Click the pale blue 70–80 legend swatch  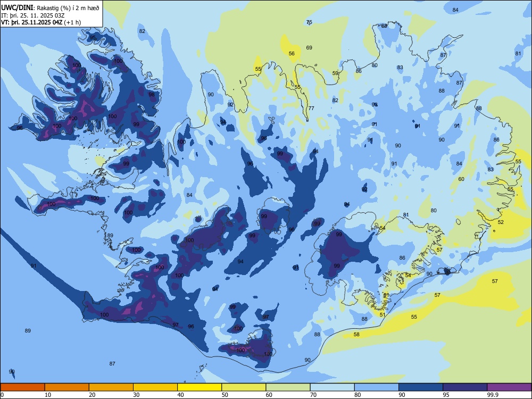click(332, 387)
